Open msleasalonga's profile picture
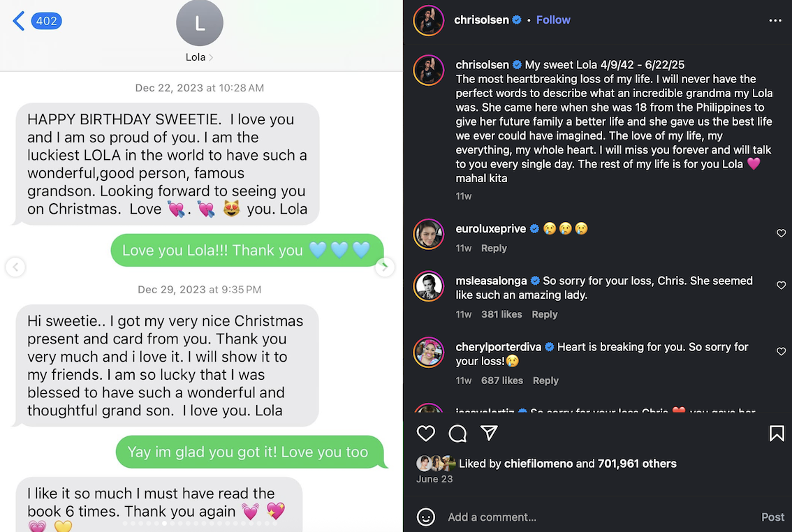Screen dimensions: 792x532 point(429,286)
